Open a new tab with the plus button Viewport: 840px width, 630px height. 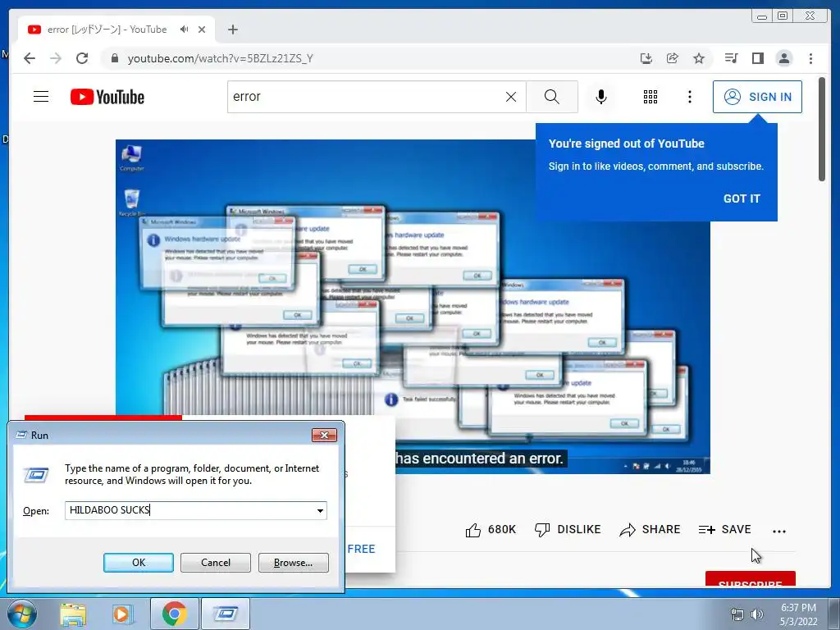point(232,30)
